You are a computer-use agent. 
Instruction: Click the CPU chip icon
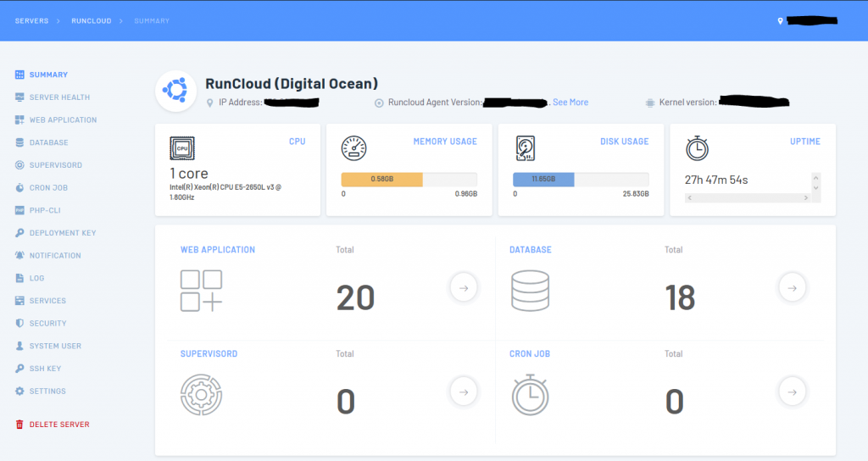click(182, 148)
